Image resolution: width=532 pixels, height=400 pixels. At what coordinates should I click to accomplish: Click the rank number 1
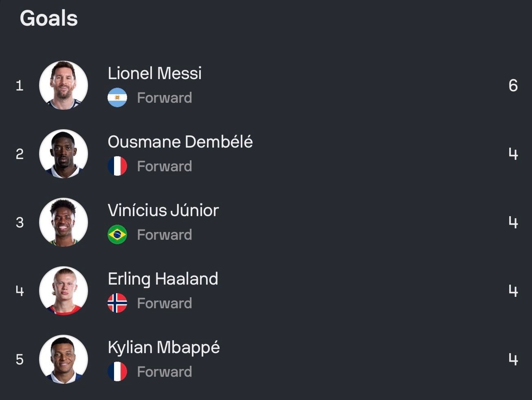tap(20, 86)
